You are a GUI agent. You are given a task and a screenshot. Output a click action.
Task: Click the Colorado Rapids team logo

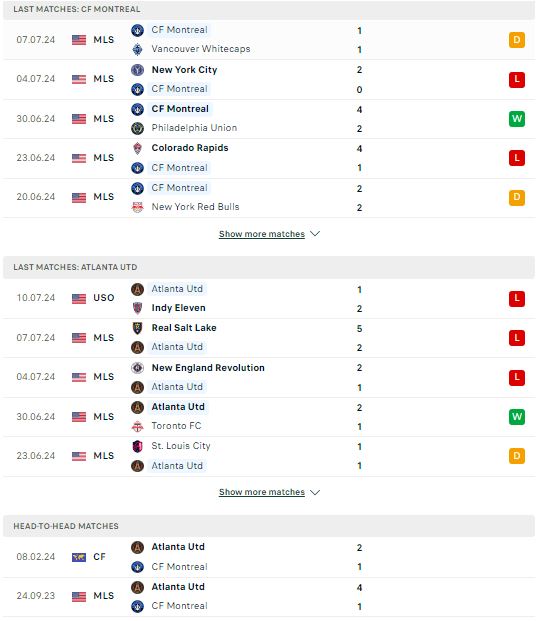click(x=137, y=148)
